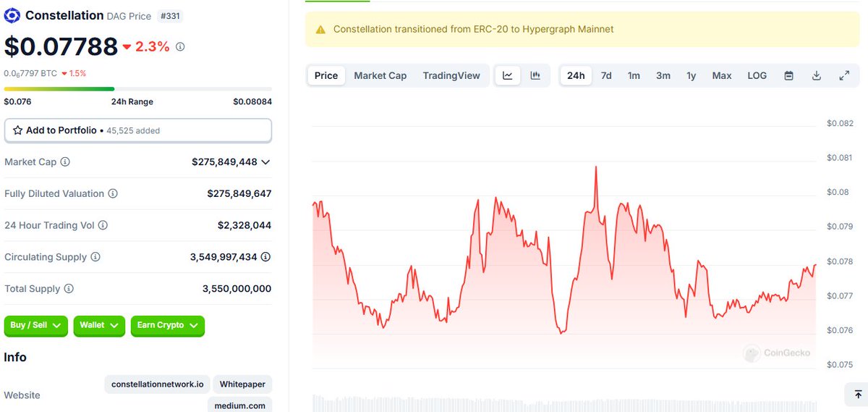Click the warning icon in the Hypergraph notice
Viewport: 868px width, 412px height.
(x=320, y=30)
